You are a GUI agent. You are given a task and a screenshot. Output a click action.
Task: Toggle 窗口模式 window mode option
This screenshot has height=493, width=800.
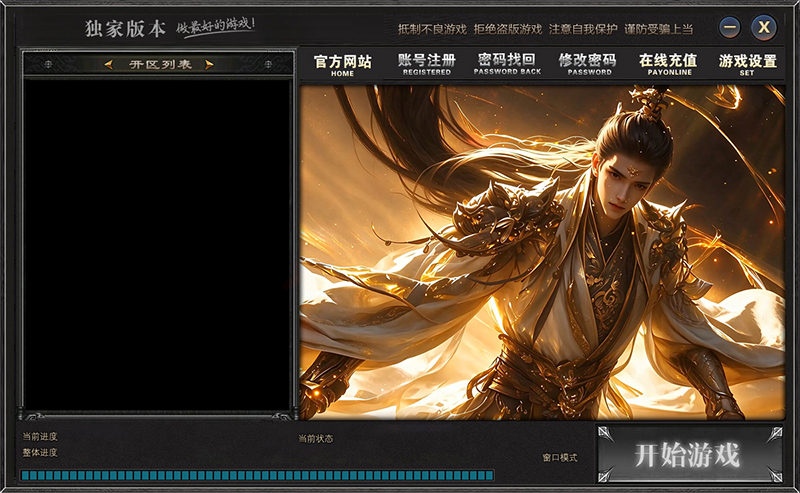[x=560, y=458]
